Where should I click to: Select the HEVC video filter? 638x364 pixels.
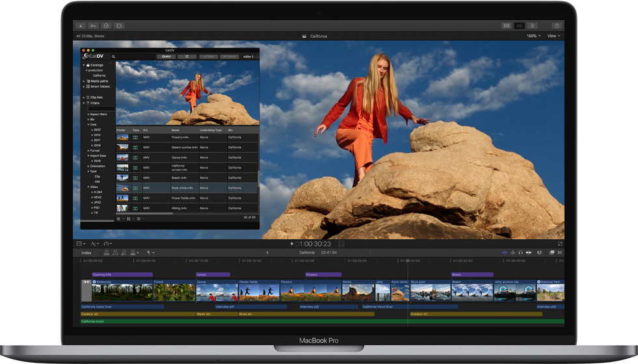tap(98, 197)
